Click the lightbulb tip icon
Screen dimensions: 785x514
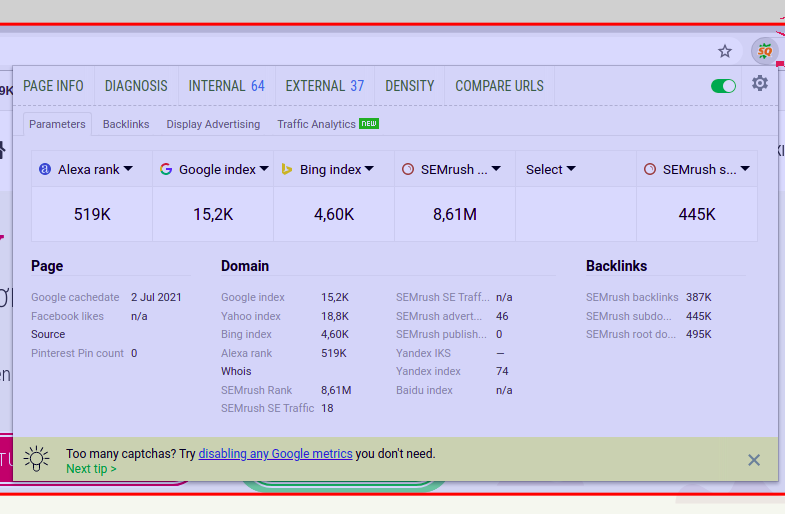[x=37, y=459]
